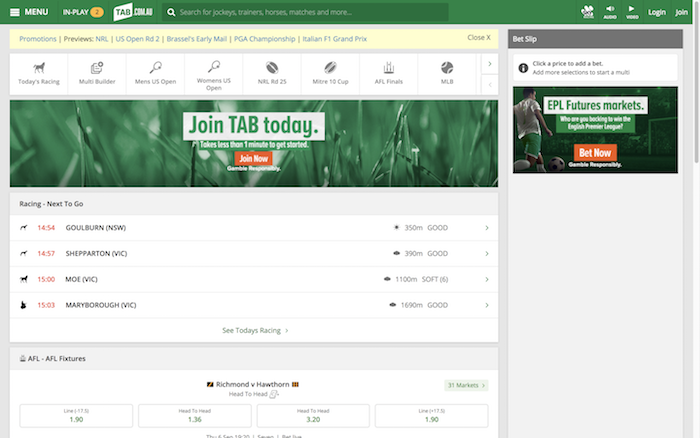Viewport: 700px width, 438px height.
Task: Open Brassel's Early Mail link
Action: click(197, 39)
